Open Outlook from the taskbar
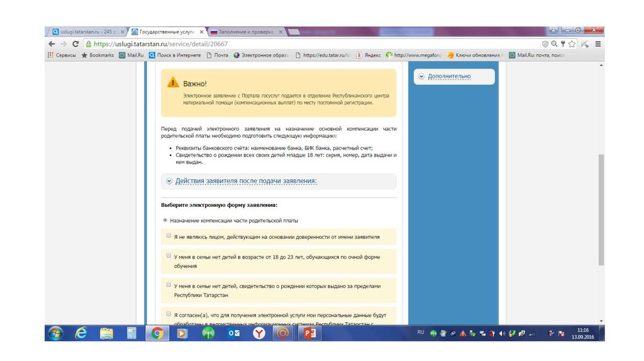Screen dimensions: 644x361 tap(233, 333)
